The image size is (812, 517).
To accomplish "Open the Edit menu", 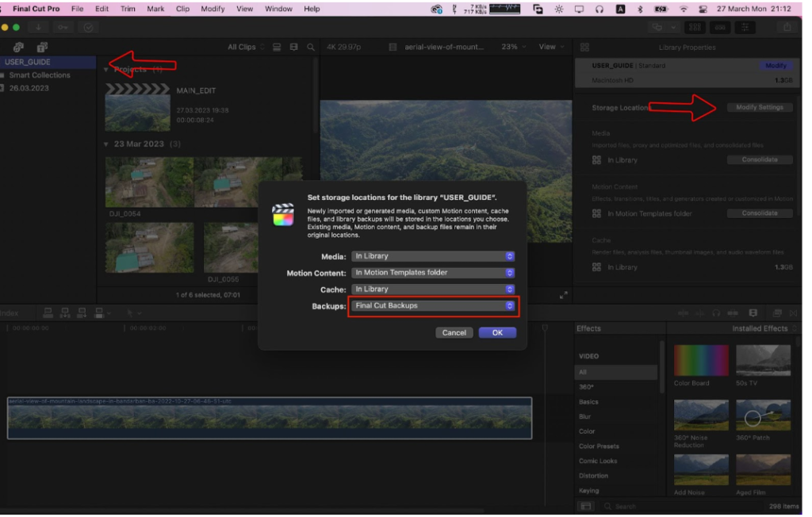I will [x=101, y=9].
